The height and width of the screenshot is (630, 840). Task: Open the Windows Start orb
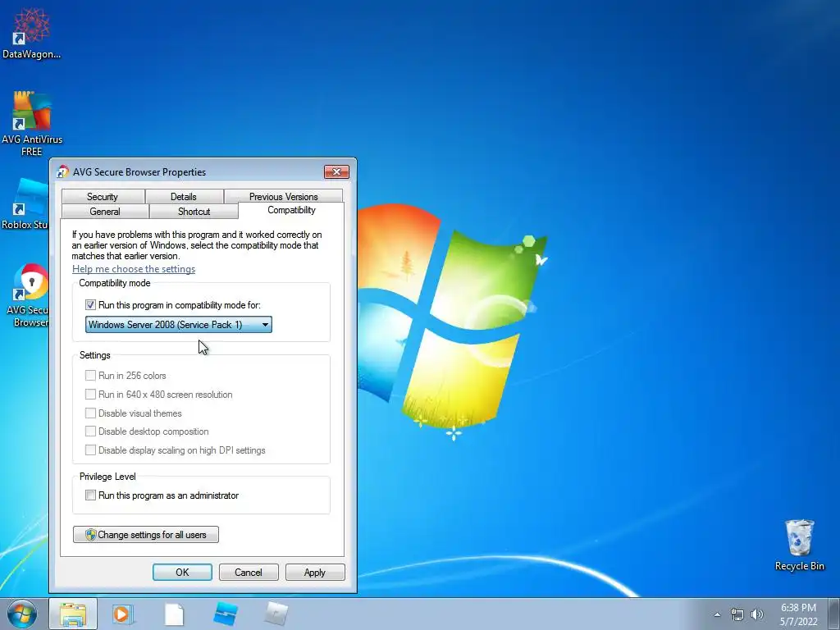22,614
